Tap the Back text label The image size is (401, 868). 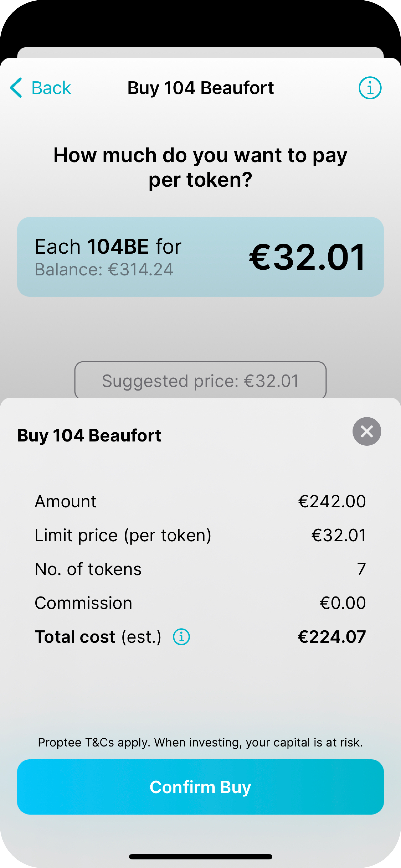click(51, 88)
